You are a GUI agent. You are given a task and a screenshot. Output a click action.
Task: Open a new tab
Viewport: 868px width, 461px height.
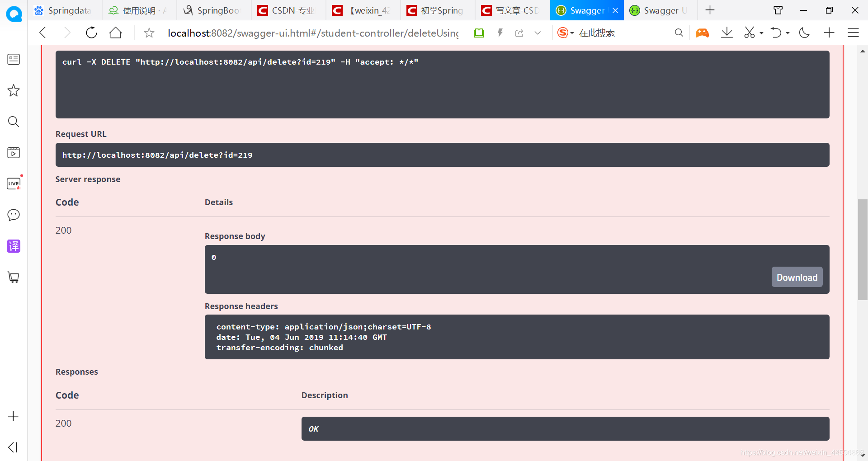click(x=710, y=10)
